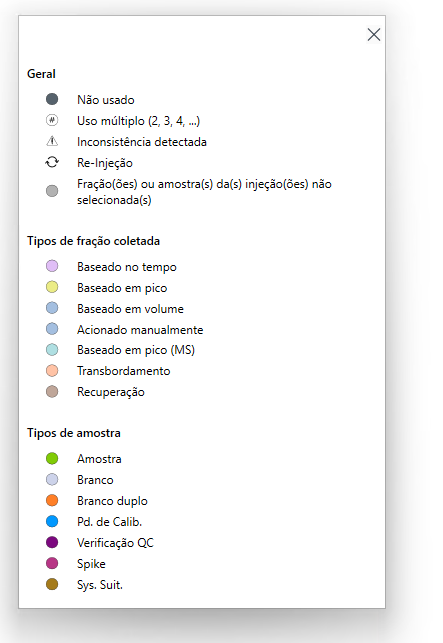443x643 pixels.
Task: Click the pale 'Branco' sample dot
Action: (x=52, y=479)
